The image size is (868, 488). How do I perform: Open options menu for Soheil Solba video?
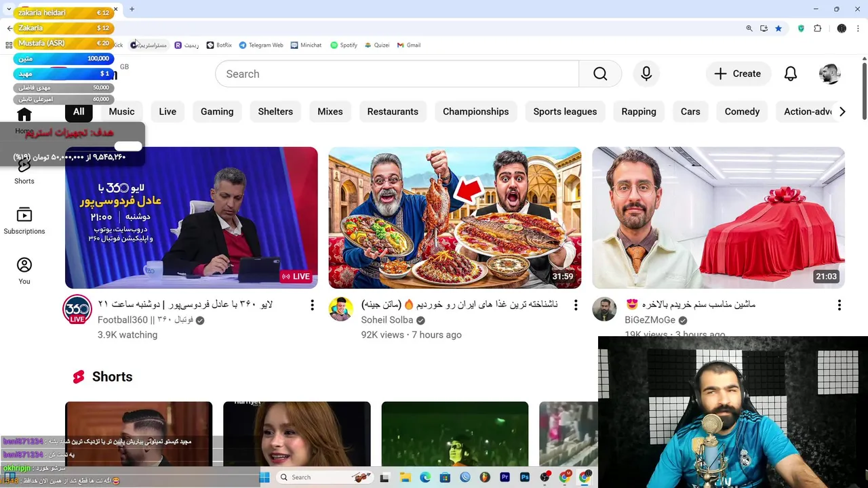(576, 305)
